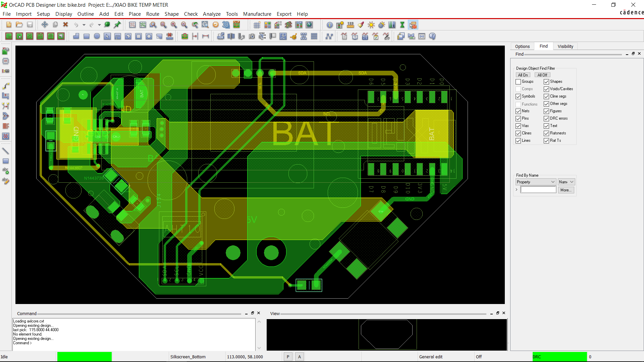Click the Find By Name text field
Image resolution: width=644 pixels, height=362 pixels.
[x=538, y=190]
